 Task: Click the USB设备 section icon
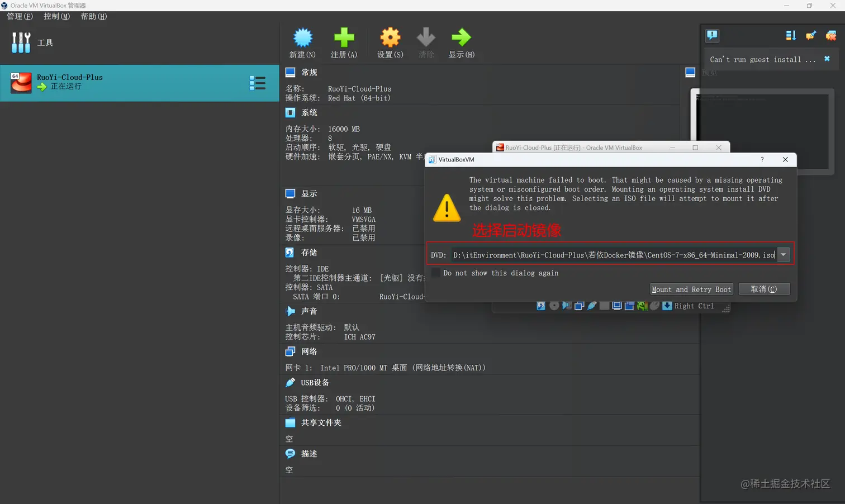pos(290,382)
